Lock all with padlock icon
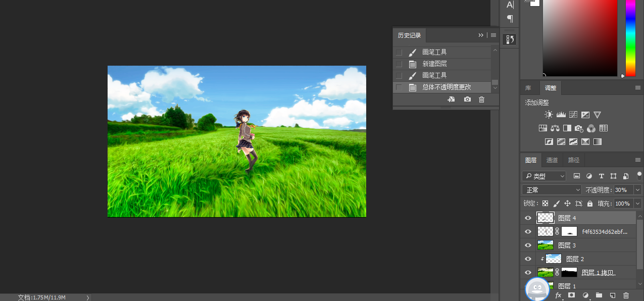The width and height of the screenshot is (644, 301). [x=590, y=204]
